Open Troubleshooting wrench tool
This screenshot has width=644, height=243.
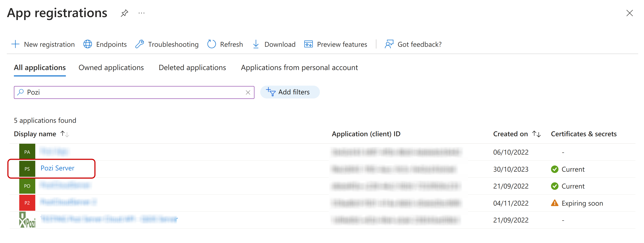167,44
